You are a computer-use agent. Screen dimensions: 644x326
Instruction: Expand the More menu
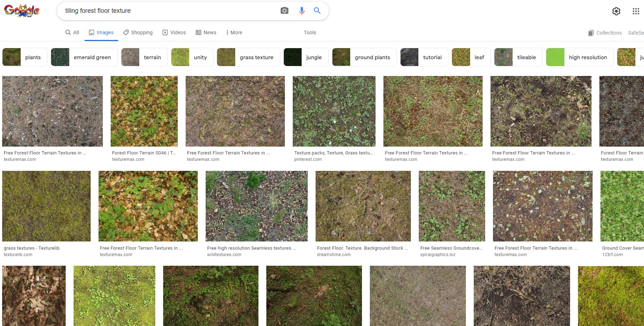tap(234, 32)
